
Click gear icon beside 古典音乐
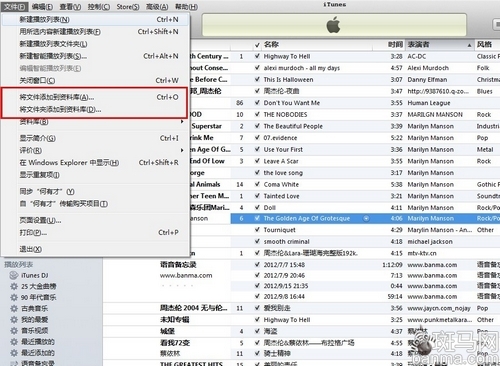click(x=14, y=308)
